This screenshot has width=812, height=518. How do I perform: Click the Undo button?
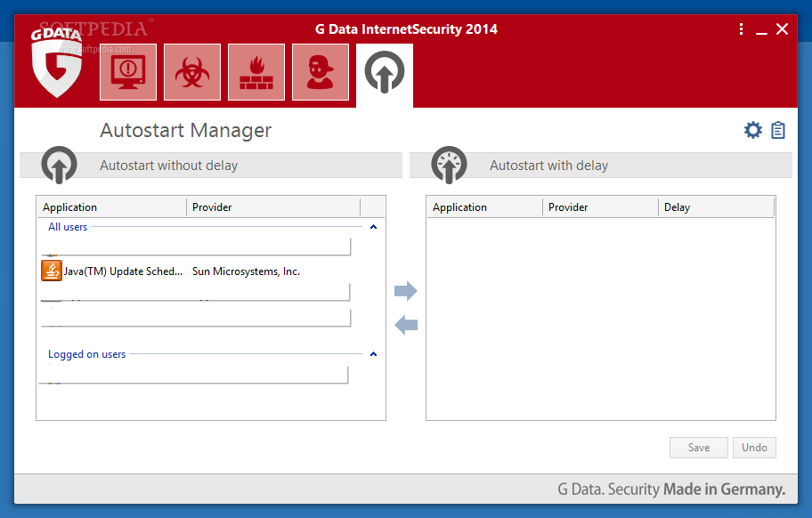coord(754,448)
